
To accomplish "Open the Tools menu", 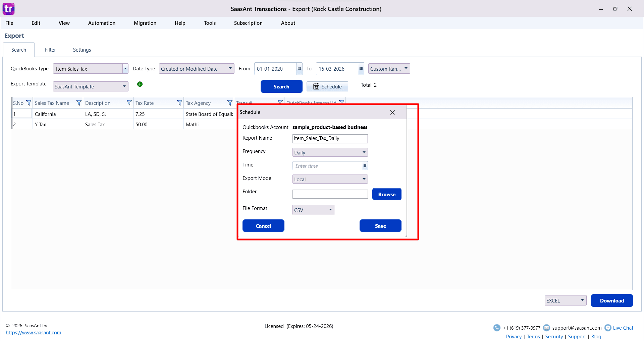I will [210, 23].
